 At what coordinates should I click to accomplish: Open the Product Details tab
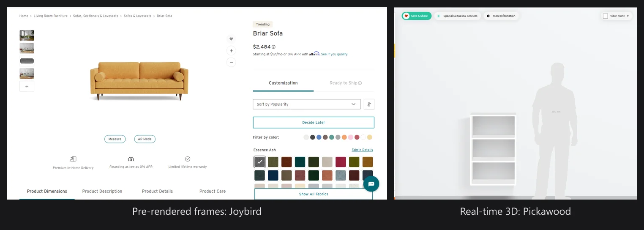(157, 191)
